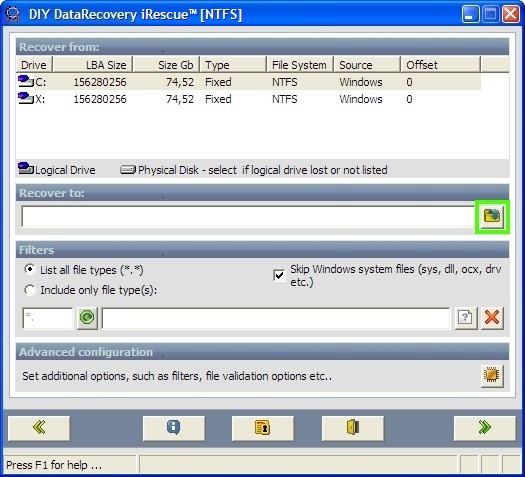Click Windows source in X: row
Viewport: 525px width, 477px height.
pos(361,99)
